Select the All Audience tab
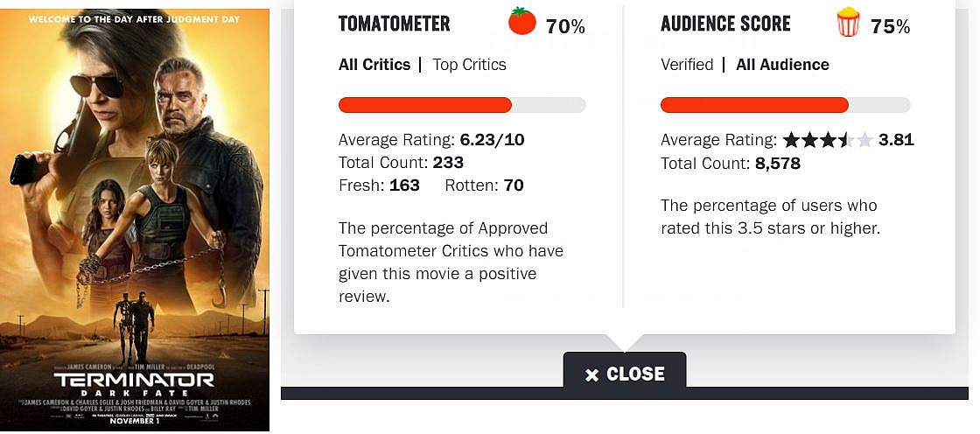 coord(782,65)
